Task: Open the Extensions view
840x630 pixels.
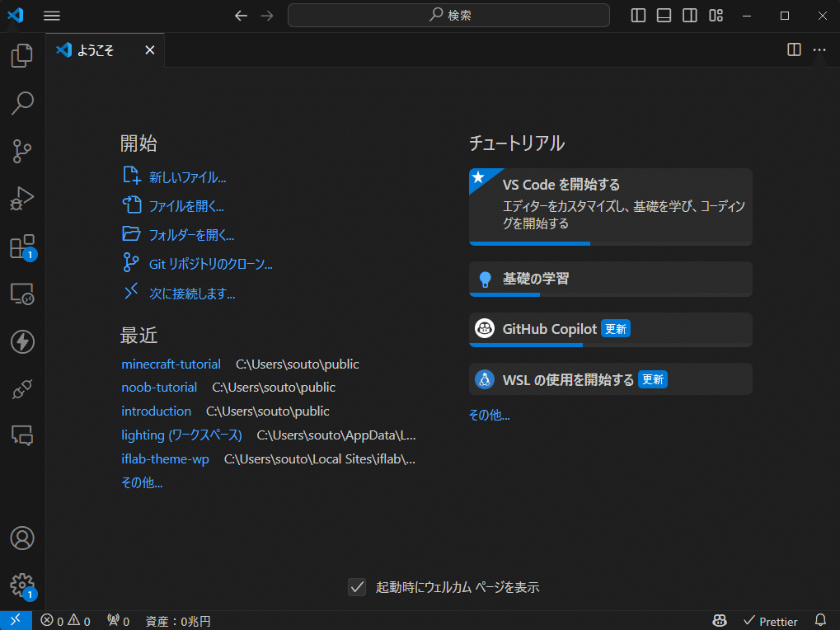Action: click(22, 247)
